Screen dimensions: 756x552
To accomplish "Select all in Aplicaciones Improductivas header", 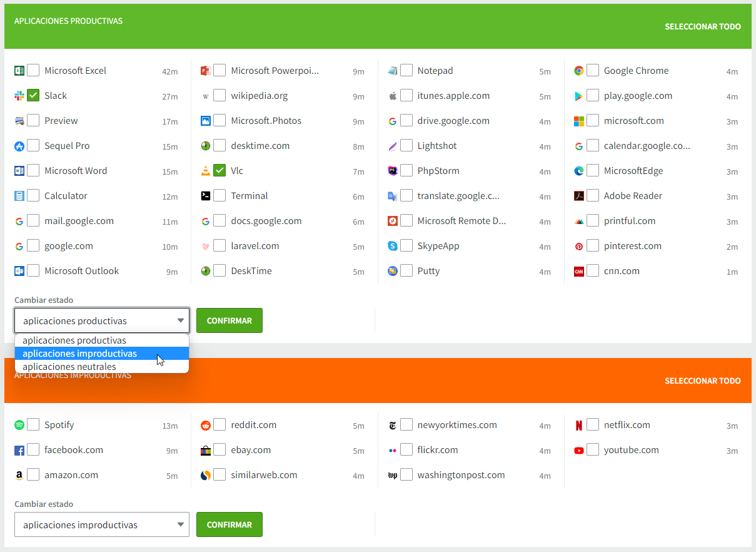I will click(x=703, y=381).
